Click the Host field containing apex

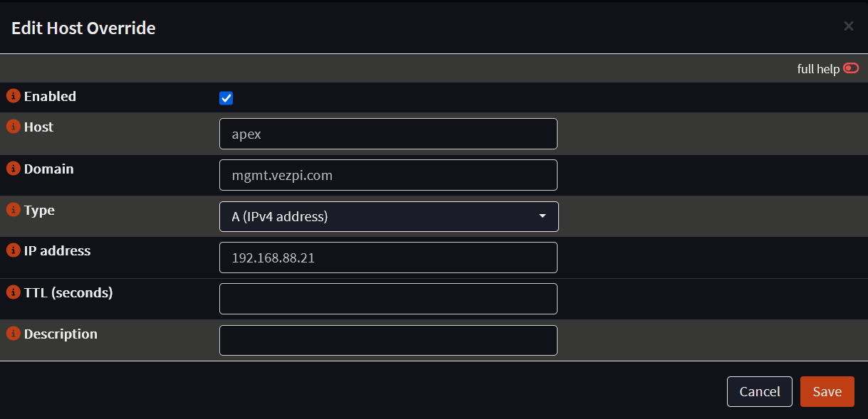click(388, 134)
